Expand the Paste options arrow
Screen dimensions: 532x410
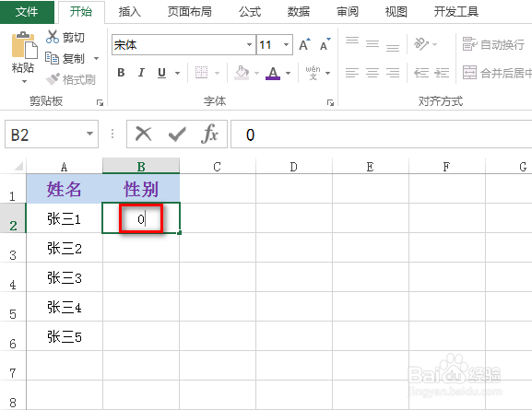click(24, 81)
